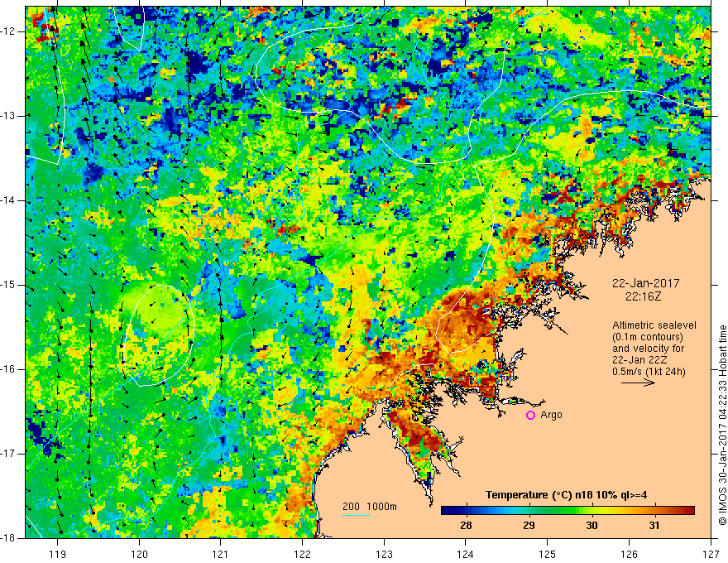The width and height of the screenshot is (728, 563).
Task: Click '(0.1m contours)' caption line
Action: click(x=648, y=337)
